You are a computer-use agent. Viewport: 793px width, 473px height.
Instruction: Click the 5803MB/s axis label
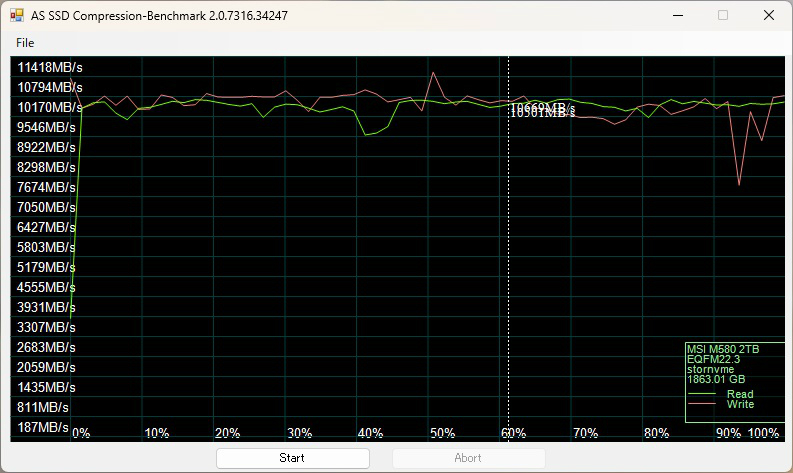[x=46, y=247]
